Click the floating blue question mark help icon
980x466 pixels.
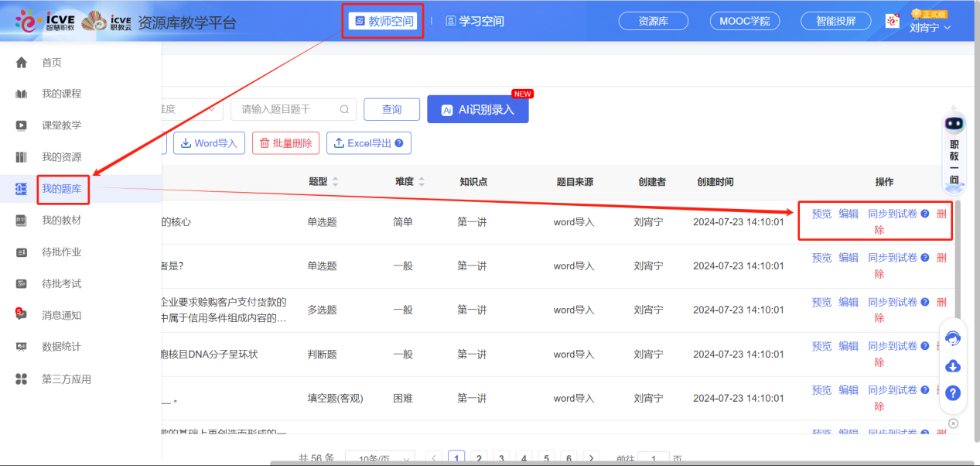pyautogui.click(x=953, y=393)
